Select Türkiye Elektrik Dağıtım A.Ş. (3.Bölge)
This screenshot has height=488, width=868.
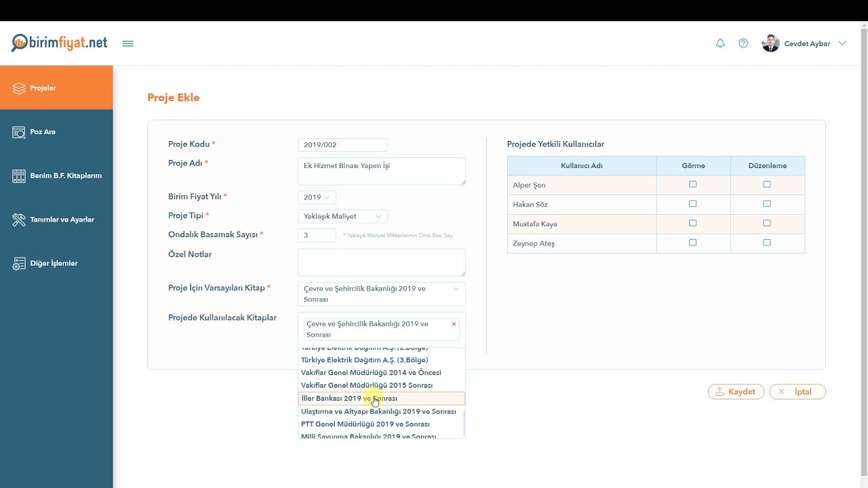tap(382, 360)
